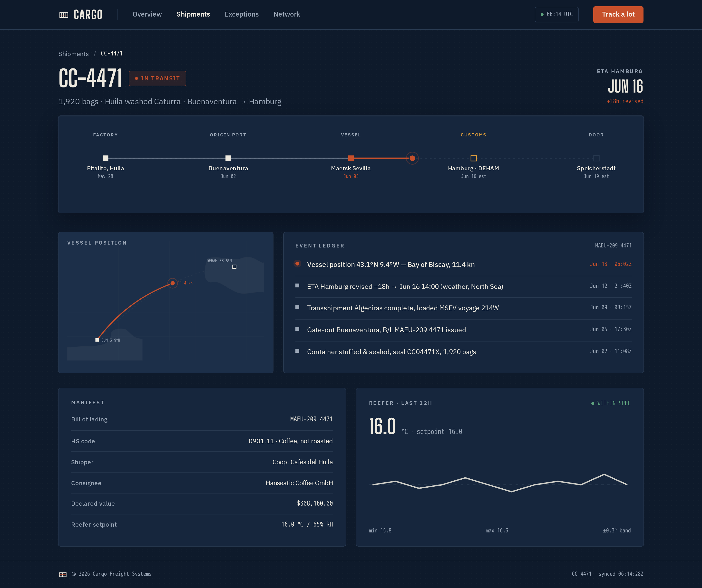The width and height of the screenshot is (702, 588).
Task: Click the vessel dot on the map
Action: coord(173,283)
